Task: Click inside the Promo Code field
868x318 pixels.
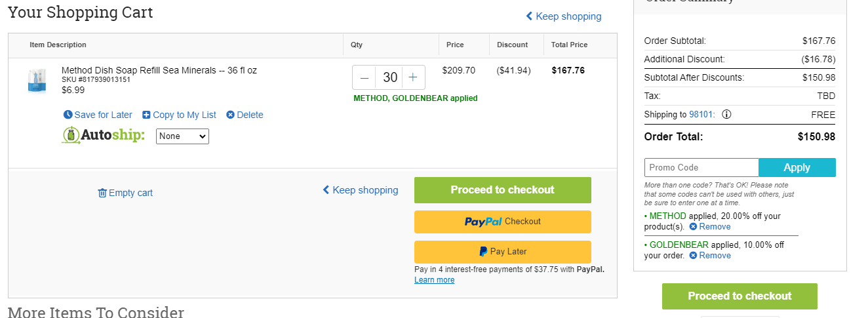Action: coord(701,167)
